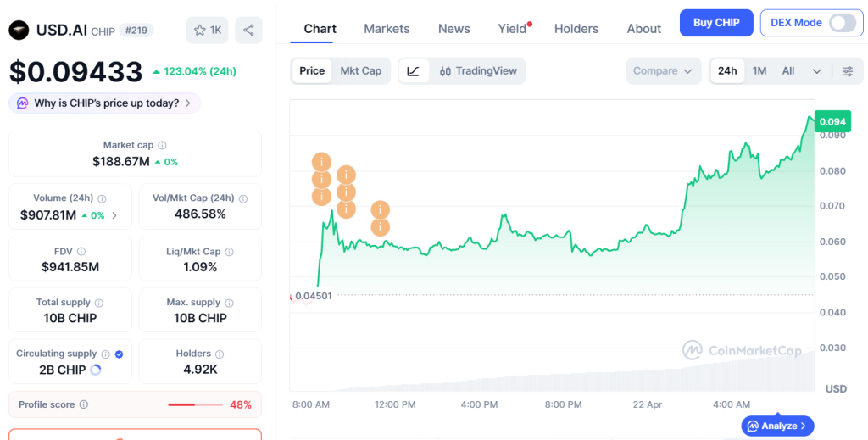This screenshot has width=868, height=440.
Task: Click FDV info icon
Action: pyautogui.click(x=81, y=251)
